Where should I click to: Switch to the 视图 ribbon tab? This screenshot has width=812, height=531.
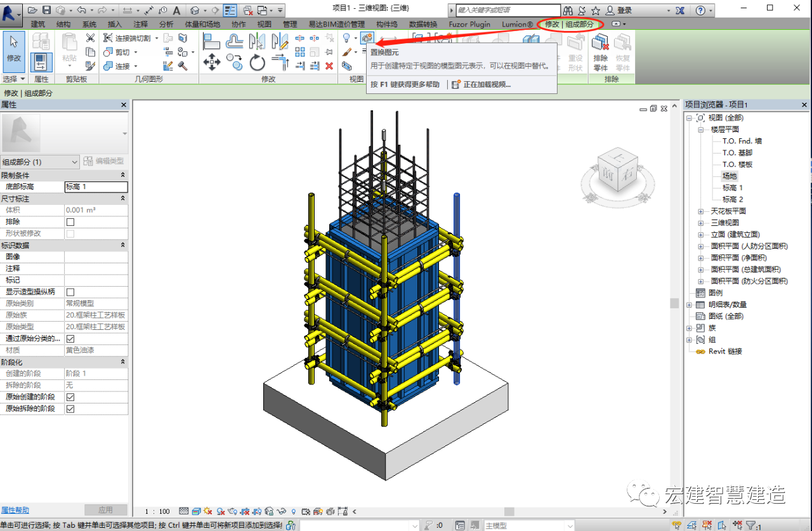point(264,24)
